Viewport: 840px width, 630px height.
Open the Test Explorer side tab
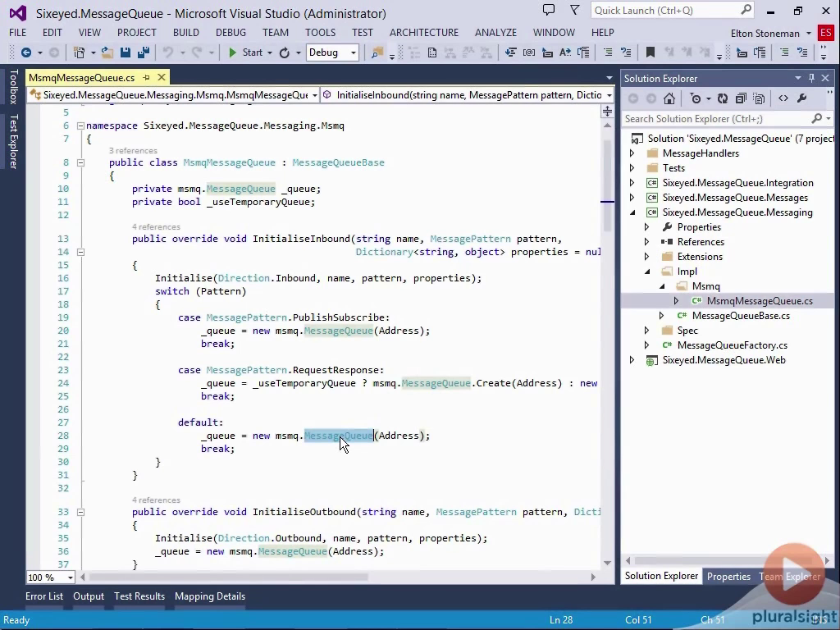(13, 141)
